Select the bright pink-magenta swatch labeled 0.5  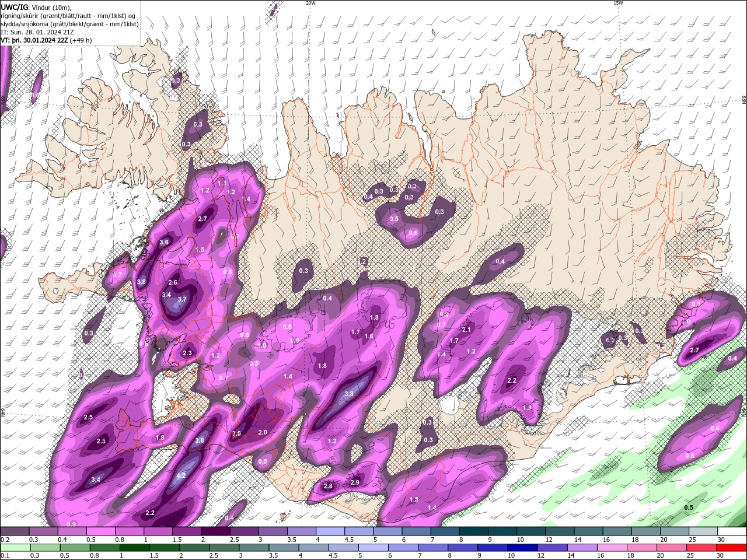(100, 531)
